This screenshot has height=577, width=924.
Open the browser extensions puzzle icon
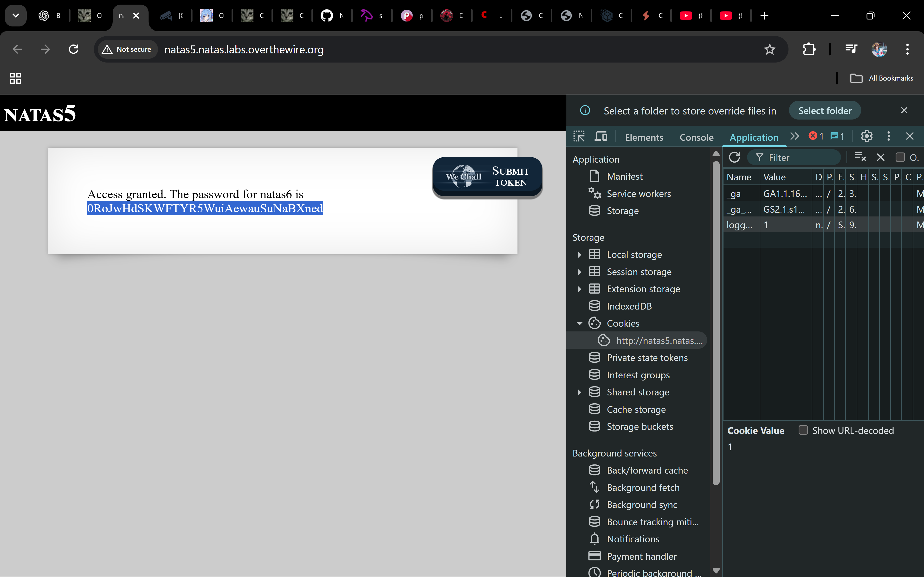(809, 49)
